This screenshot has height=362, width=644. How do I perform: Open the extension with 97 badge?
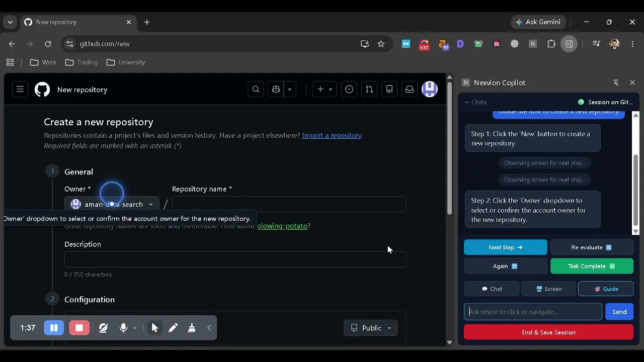443,45
